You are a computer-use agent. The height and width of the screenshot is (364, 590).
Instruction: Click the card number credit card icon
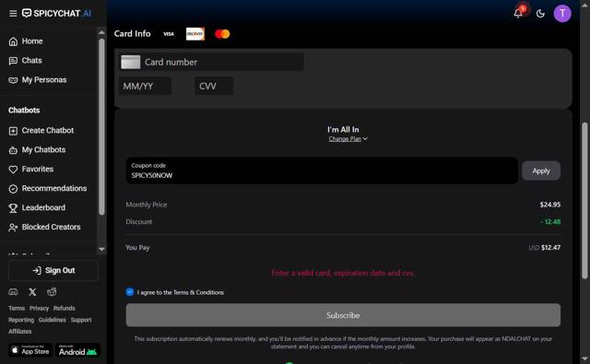tap(131, 62)
